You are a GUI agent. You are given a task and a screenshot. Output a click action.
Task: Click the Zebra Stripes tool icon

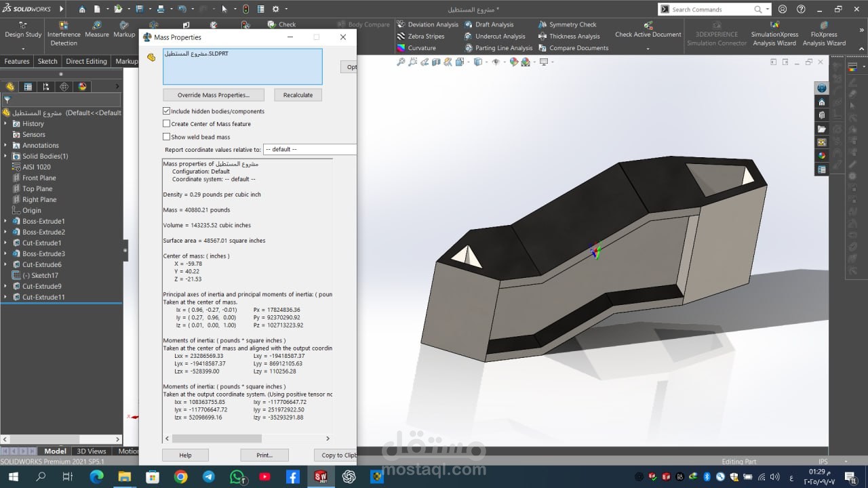pyautogui.click(x=401, y=37)
